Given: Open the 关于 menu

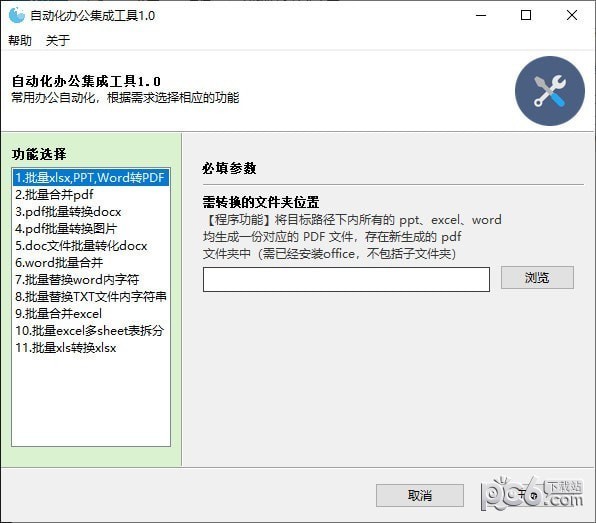Looking at the screenshot, I should tap(58, 40).
